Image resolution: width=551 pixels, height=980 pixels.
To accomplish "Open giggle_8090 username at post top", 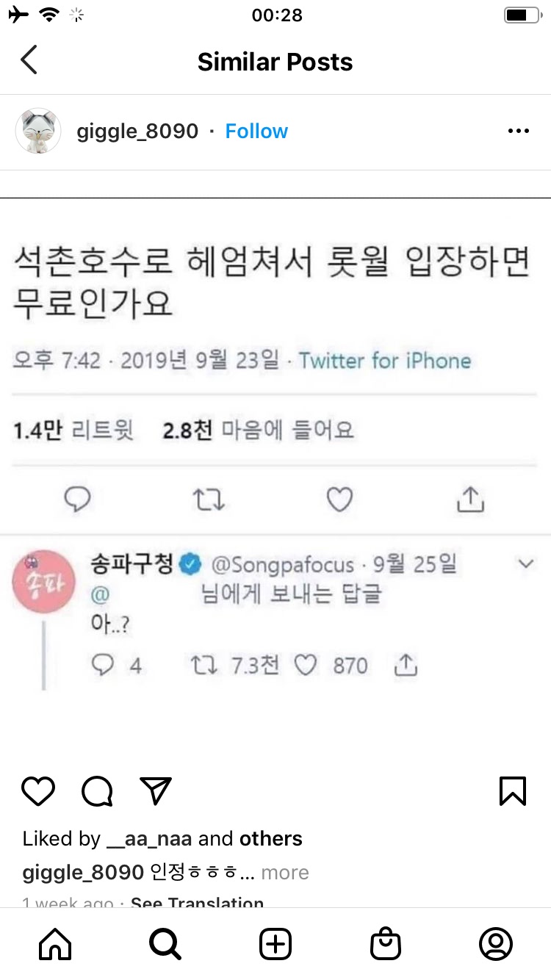I will tap(137, 131).
